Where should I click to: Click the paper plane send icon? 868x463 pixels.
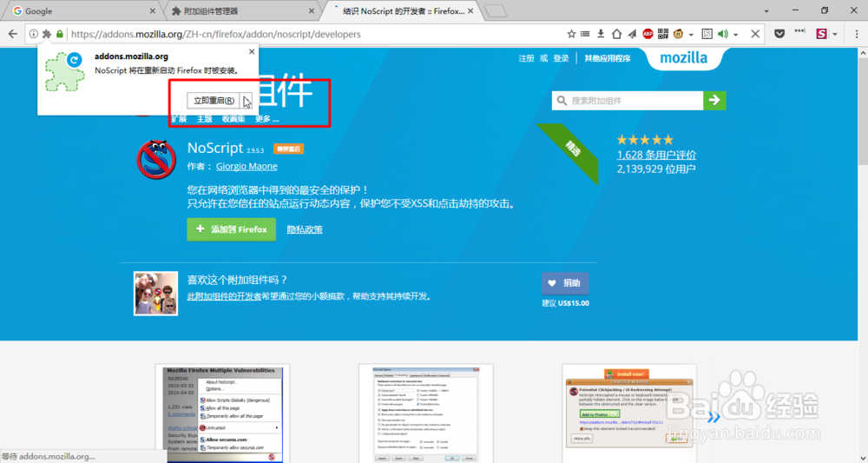pyautogui.click(x=632, y=34)
